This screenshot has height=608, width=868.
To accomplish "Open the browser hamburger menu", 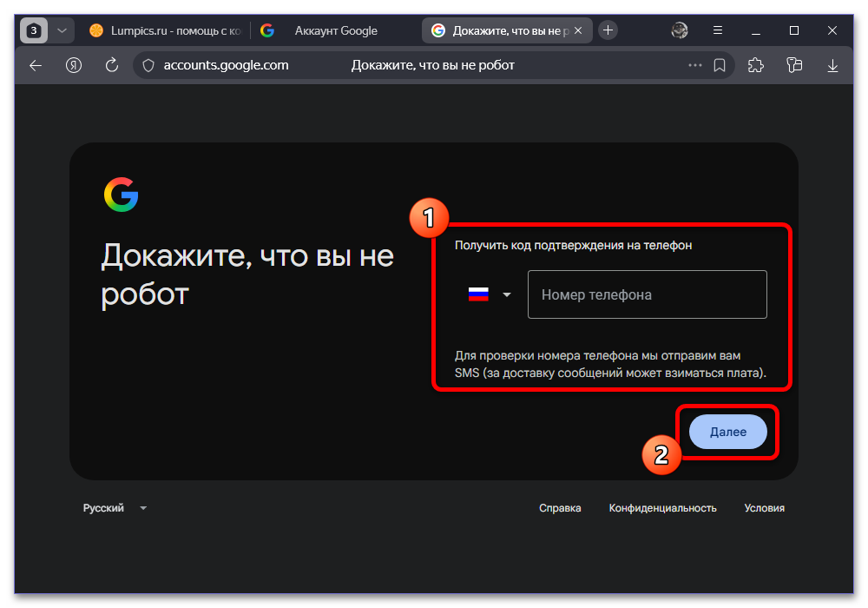I will tap(718, 30).
